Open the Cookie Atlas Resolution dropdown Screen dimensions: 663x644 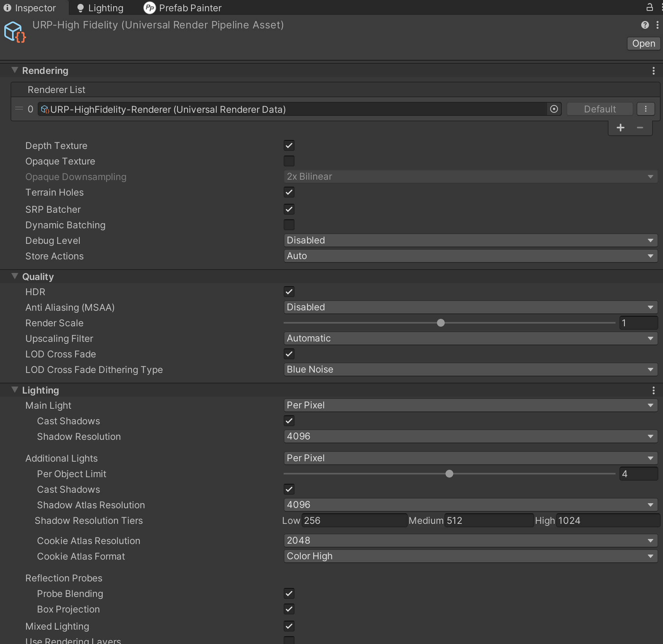pos(471,541)
